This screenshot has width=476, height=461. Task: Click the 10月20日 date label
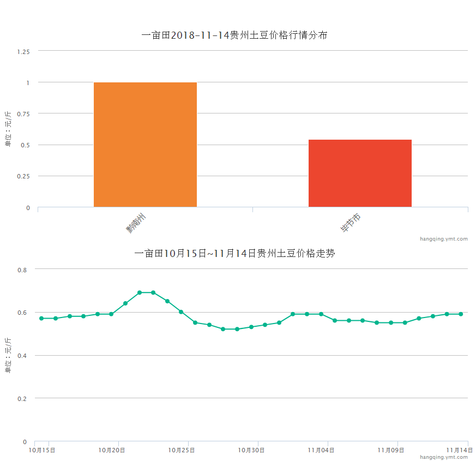tap(112, 450)
